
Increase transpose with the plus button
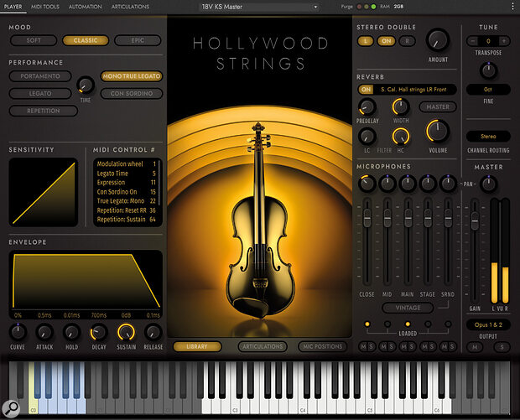coord(504,41)
